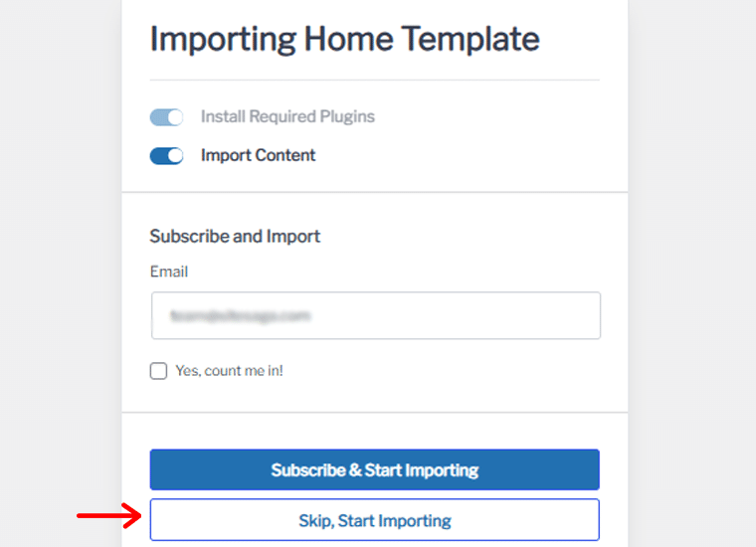Click the divider line below the title

(375, 80)
